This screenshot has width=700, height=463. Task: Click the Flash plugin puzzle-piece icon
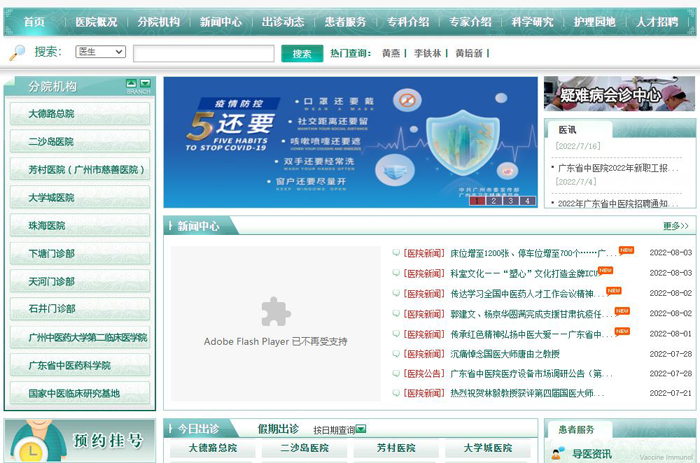275,312
